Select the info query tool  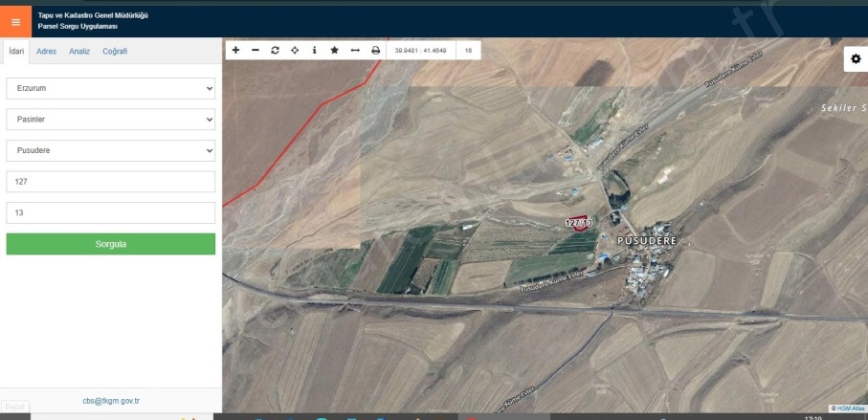[x=315, y=50]
